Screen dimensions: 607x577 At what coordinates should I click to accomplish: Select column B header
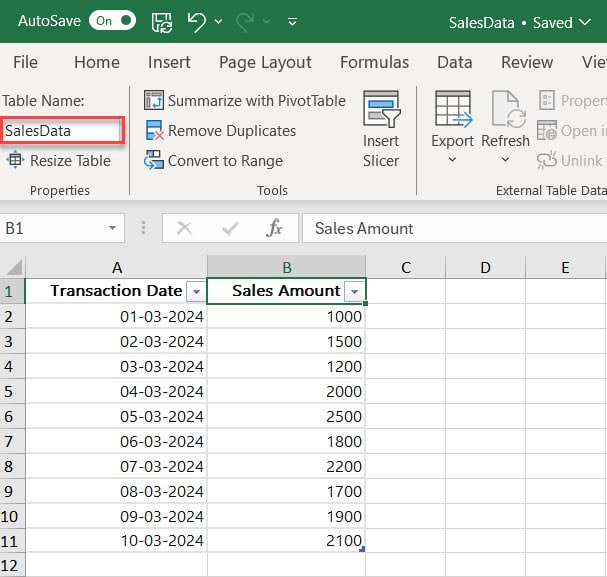(286, 267)
